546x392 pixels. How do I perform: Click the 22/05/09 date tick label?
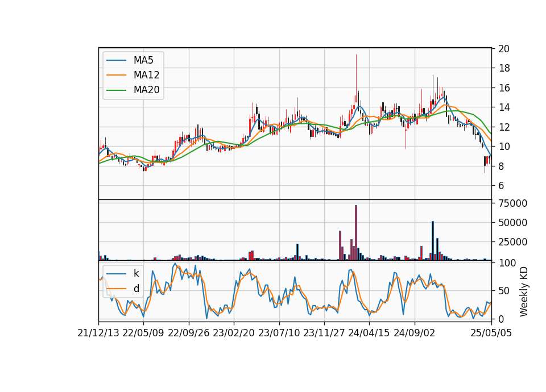point(143,333)
